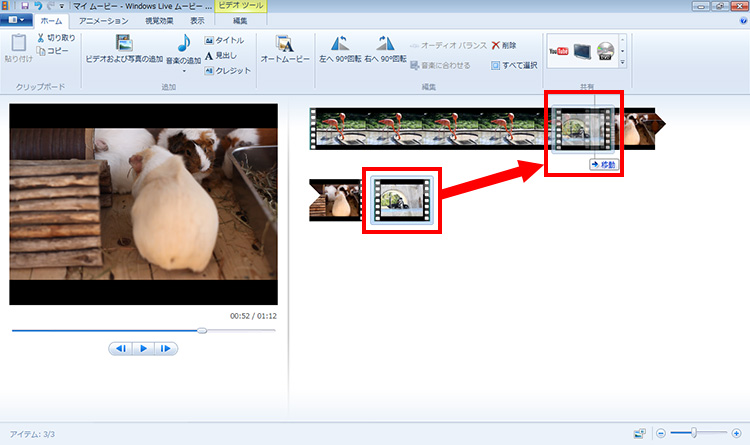The width and height of the screenshot is (750, 445).
Task: Select the flamingo clip on the storyboard
Action: coord(429,128)
